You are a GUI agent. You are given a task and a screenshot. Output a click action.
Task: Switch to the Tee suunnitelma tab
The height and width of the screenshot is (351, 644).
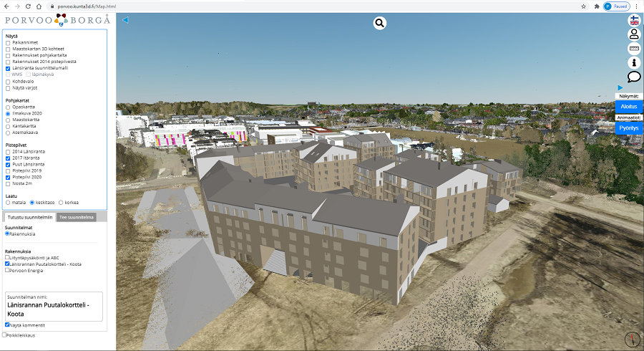(x=76, y=217)
